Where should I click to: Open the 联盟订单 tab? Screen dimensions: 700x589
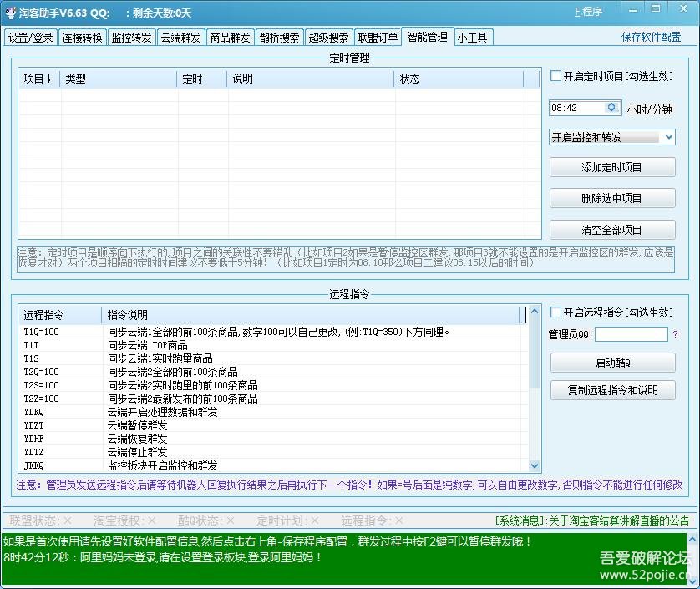coord(378,38)
